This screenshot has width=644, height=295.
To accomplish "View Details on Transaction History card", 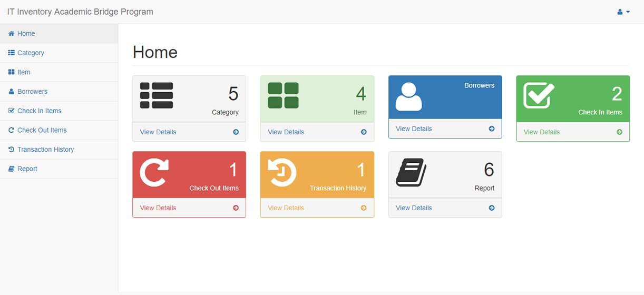I will coord(286,208).
